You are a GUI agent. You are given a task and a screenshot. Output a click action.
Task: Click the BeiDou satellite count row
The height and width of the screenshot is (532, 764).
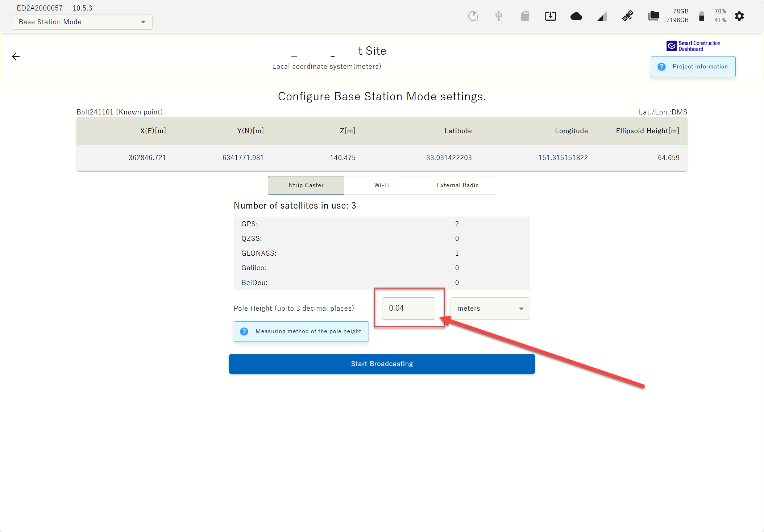(x=382, y=283)
